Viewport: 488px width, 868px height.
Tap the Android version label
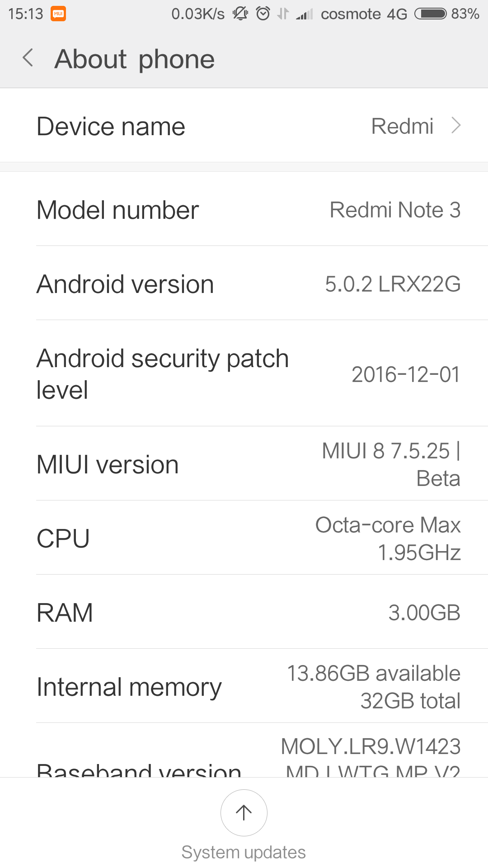click(125, 284)
